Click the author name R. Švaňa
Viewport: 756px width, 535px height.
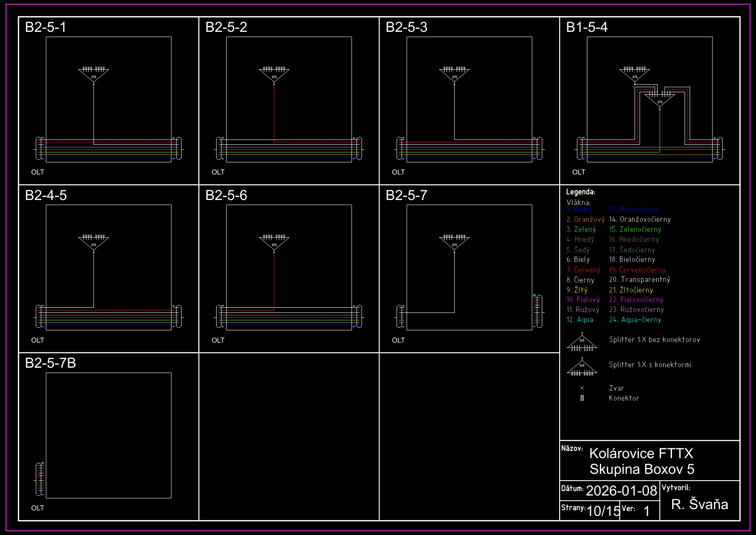pyautogui.click(x=699, y=504)
